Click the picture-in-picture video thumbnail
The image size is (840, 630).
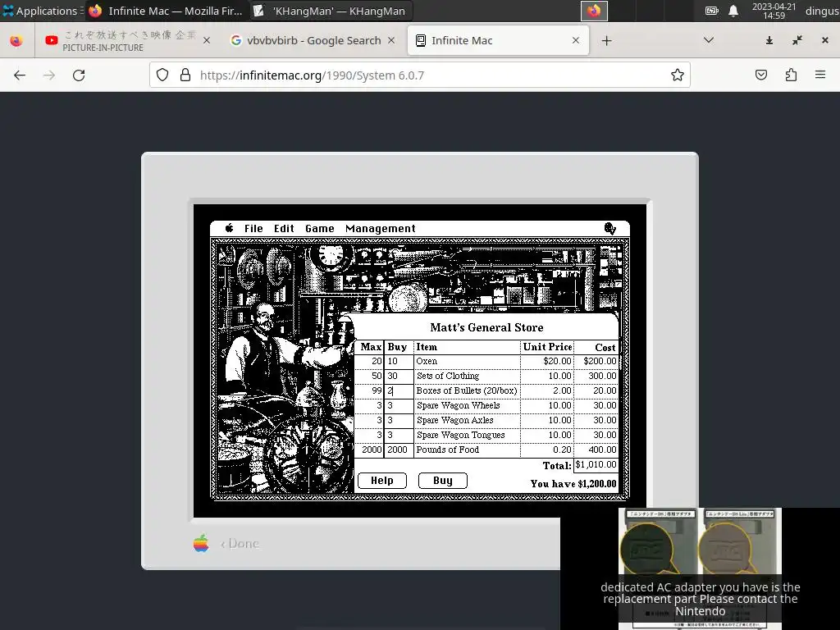point(700,569)
